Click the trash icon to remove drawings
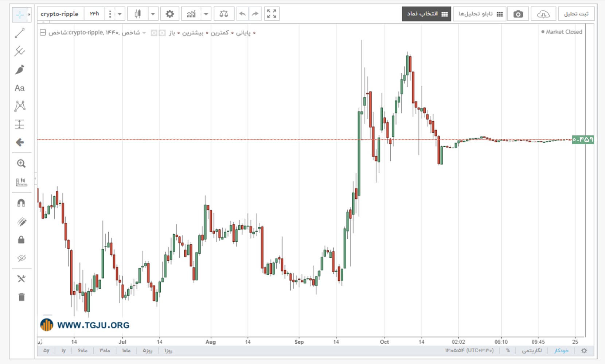605x364 pixels. [21, 297]
